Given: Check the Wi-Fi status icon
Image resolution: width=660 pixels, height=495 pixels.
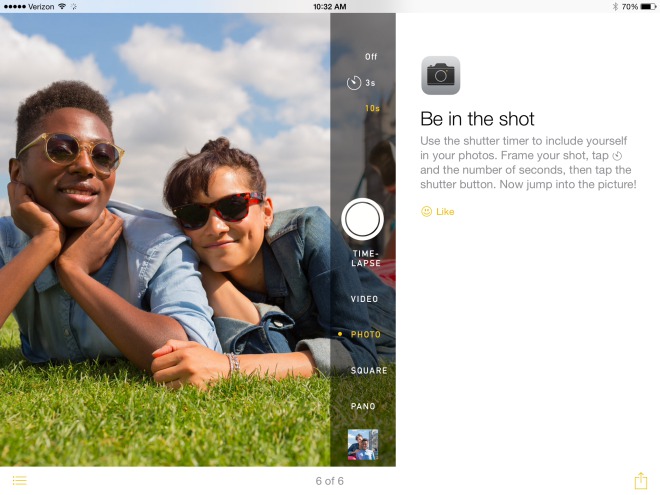Looking at the screenshot, I should (x=62, y=6).
